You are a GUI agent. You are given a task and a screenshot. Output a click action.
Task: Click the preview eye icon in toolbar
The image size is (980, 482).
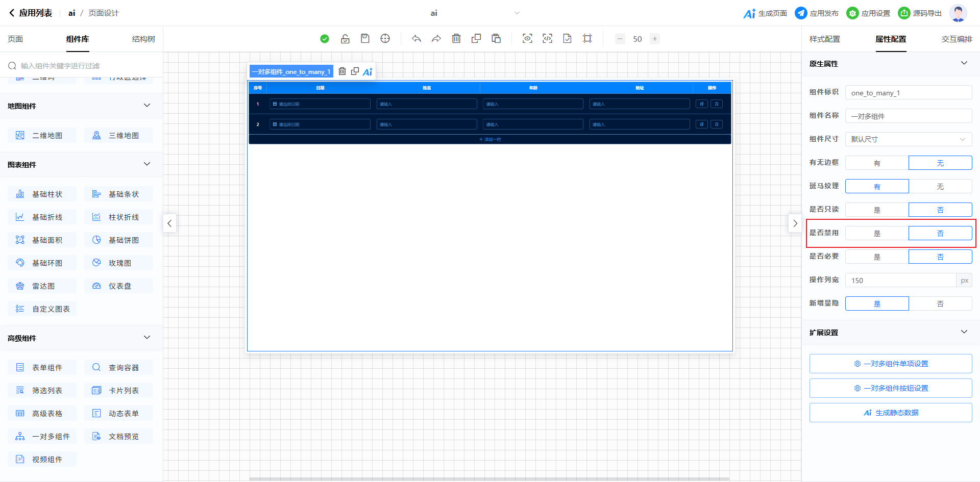527,39
